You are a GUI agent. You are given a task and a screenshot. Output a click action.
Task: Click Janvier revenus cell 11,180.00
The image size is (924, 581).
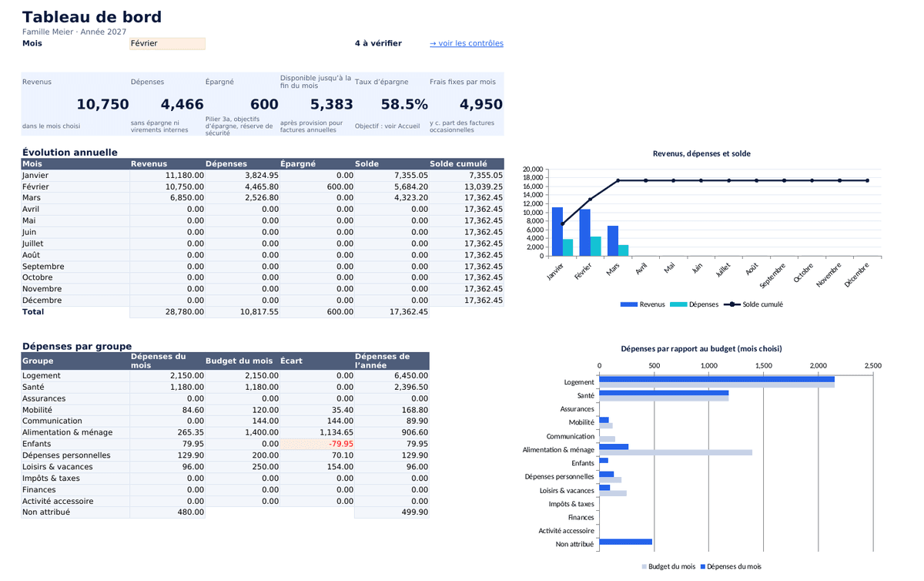click(167, 176)
